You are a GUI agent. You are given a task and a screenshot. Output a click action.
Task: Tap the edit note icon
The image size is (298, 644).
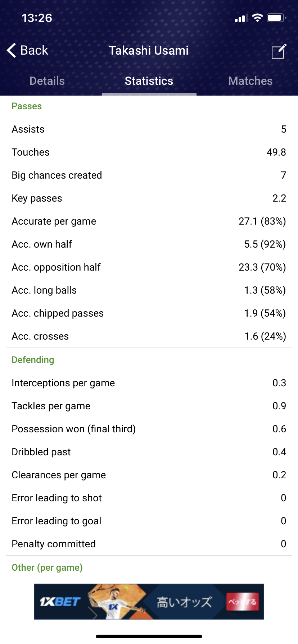[x=279, y=51]
